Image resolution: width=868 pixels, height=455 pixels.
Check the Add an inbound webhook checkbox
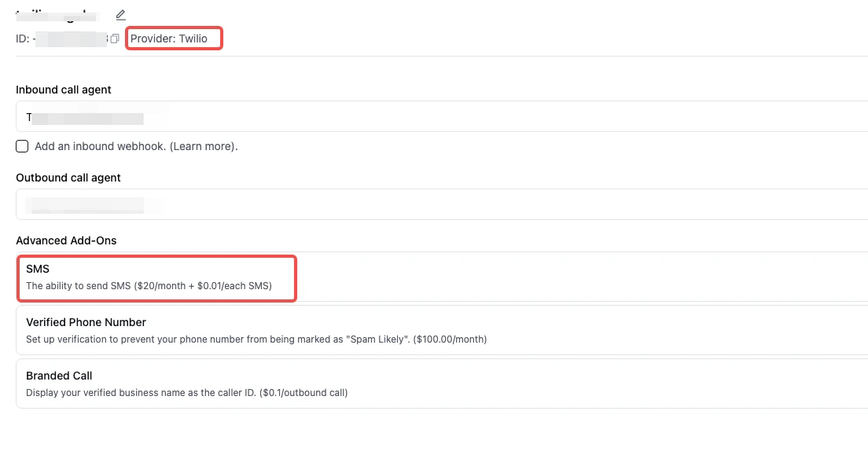[x=21, y=146]
